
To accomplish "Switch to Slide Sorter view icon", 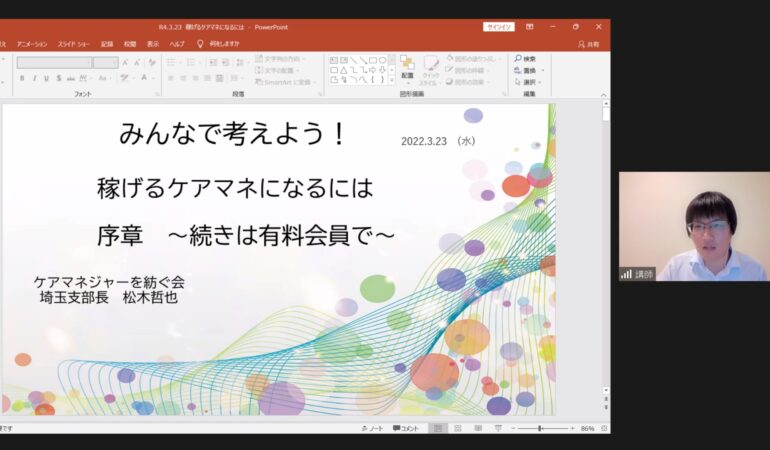I will (x=458, y=428).
